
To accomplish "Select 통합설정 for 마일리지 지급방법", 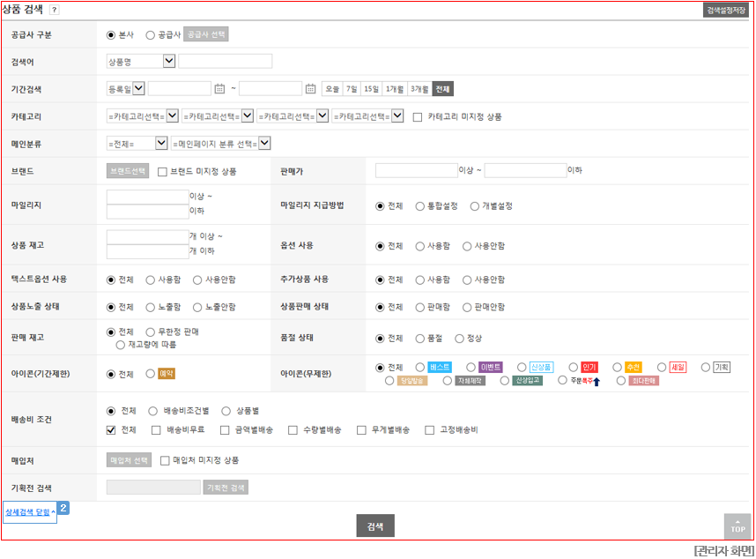I will (x=420, y=206).
